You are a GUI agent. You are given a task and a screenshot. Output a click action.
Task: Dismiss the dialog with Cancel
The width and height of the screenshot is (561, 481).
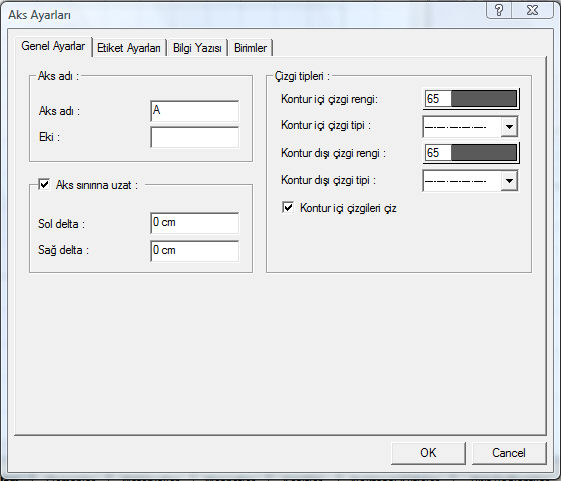click(509, 453)
